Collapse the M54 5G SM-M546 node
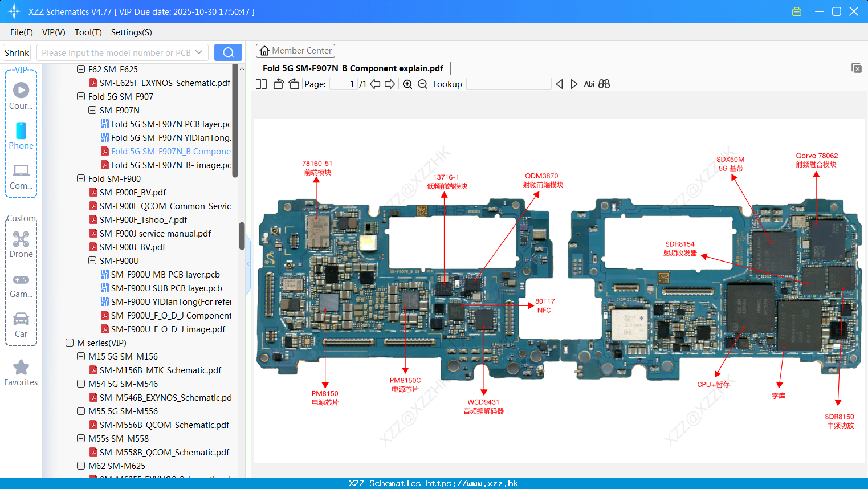 pyautogui.click(x=81, y=384)
